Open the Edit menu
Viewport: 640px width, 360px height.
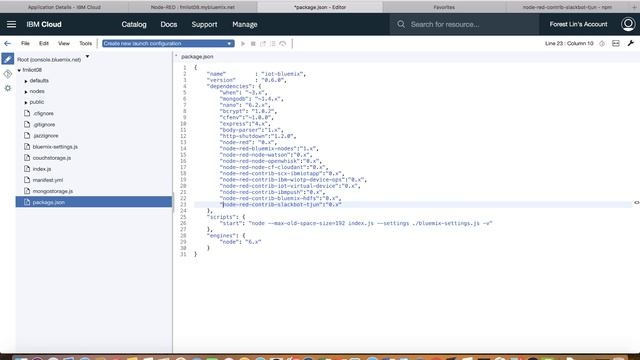[44, 43]
